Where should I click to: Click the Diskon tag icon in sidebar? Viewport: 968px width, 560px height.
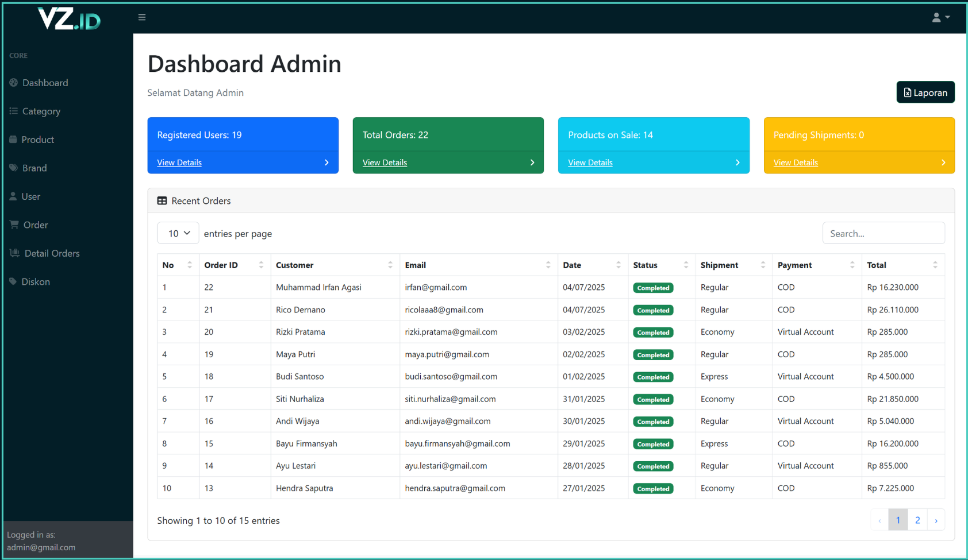(x=13, y=281)
